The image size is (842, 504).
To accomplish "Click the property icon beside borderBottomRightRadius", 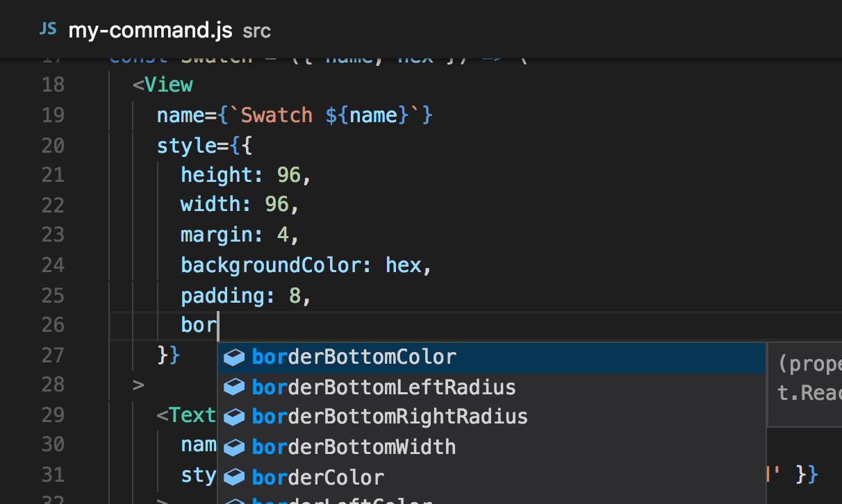I will (235, 417).
